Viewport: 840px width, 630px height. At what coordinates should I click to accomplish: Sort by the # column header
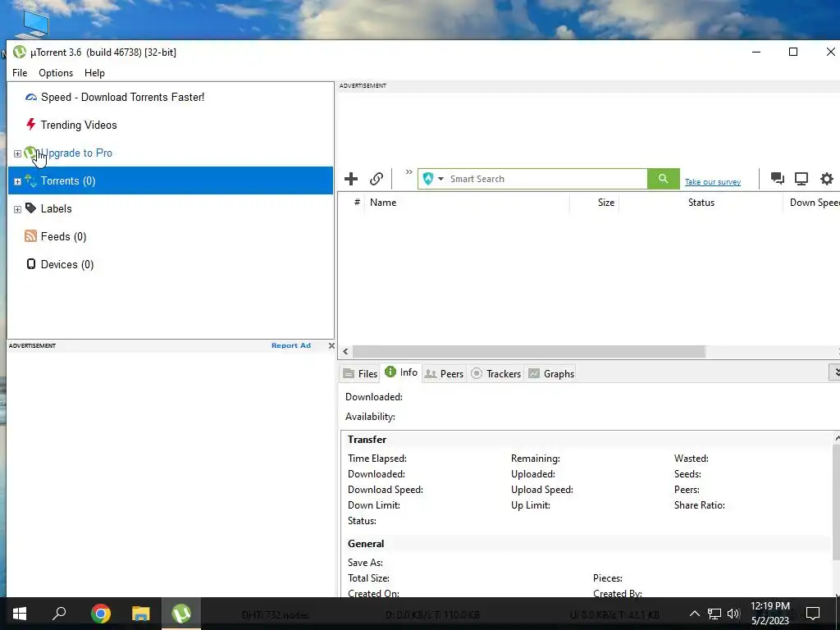pos(357,203)
